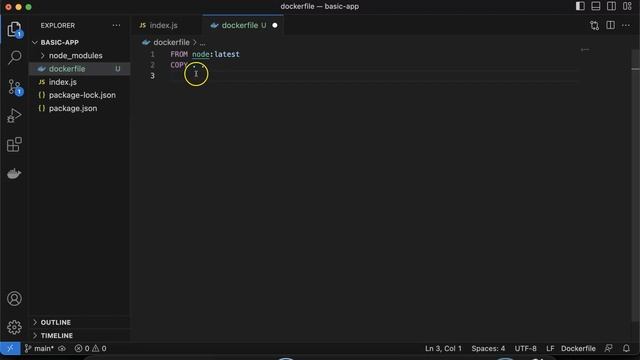Screen dimensions: 640x360
Task: Open the Explorer view in activity bar
Action: click(x=14, y=29)
